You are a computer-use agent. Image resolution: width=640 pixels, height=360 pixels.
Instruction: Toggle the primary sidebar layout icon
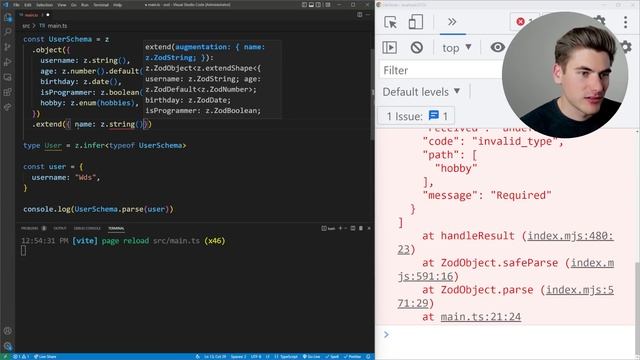[x=304, y=5]
